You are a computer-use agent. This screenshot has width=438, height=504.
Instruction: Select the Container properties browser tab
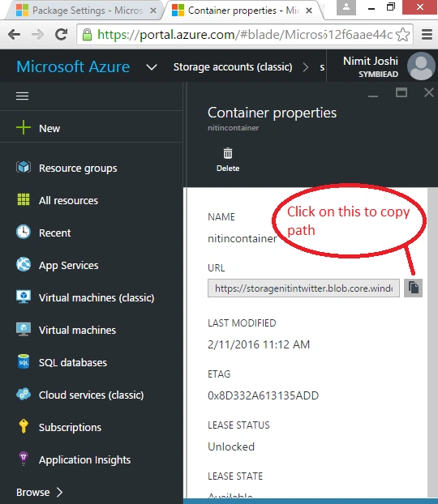click(243, 11)
